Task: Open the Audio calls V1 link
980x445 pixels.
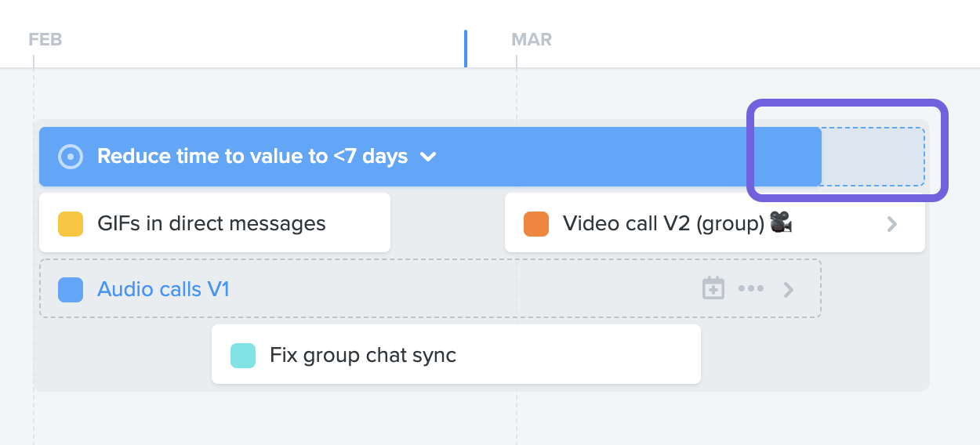Action: pos(163,289)
